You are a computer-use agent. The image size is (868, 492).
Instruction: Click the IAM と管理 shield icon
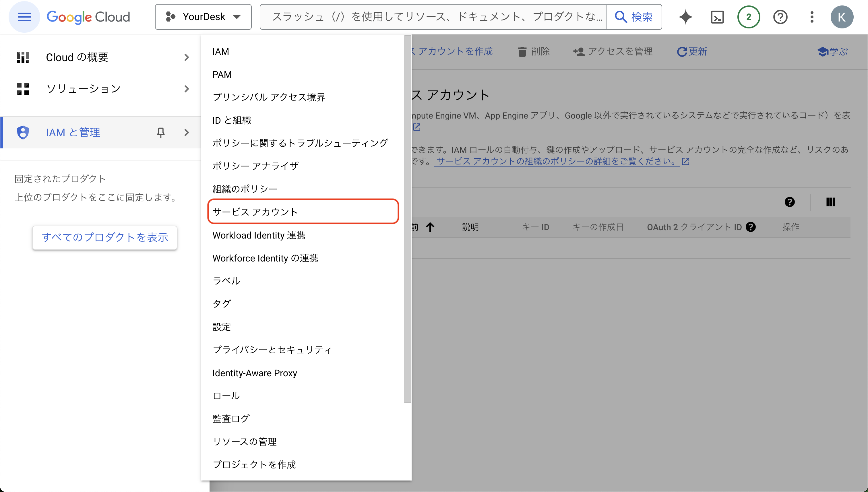click(23, 132)
